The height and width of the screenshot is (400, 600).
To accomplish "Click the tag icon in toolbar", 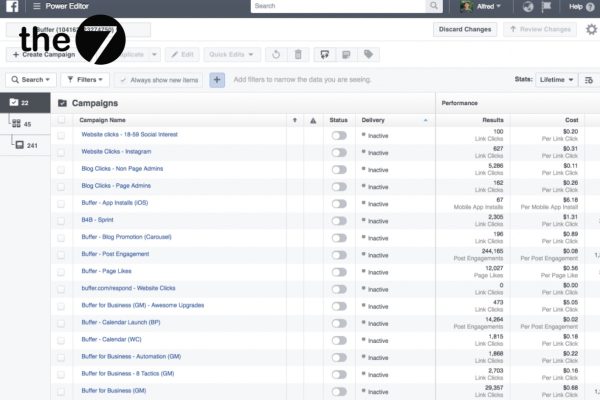I will (368, 54).
